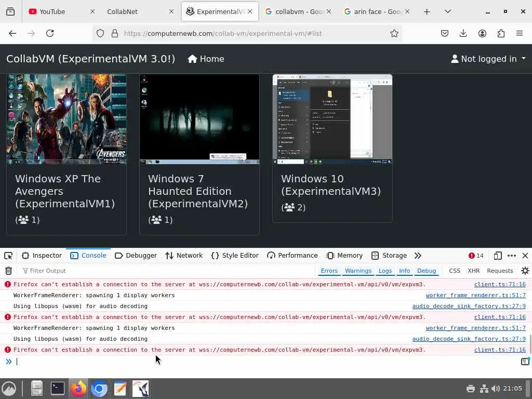Open the Firefox account icon
Screen dimensions: 532x399
tap(482, 33)
